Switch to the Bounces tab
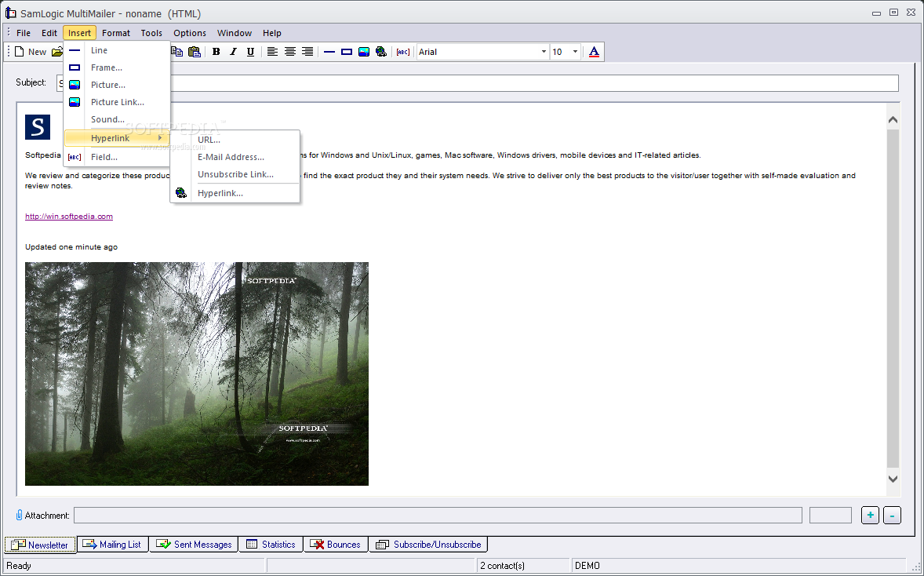This screenshot has width=924, height=576. [336, 545]
